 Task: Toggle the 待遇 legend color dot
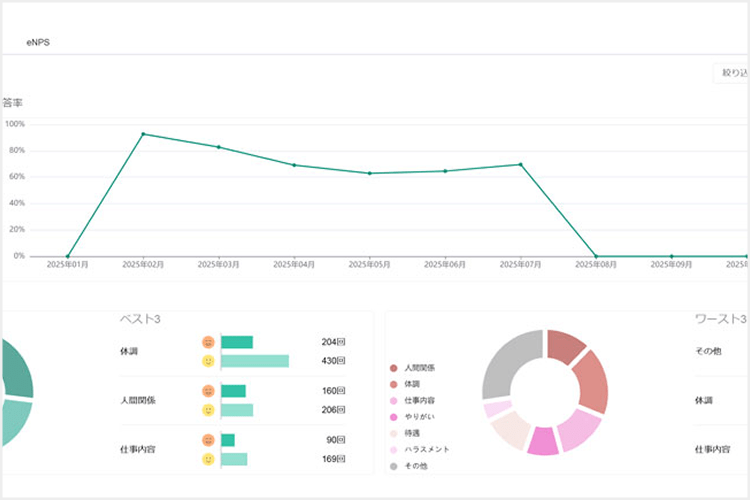pos(394,433)
